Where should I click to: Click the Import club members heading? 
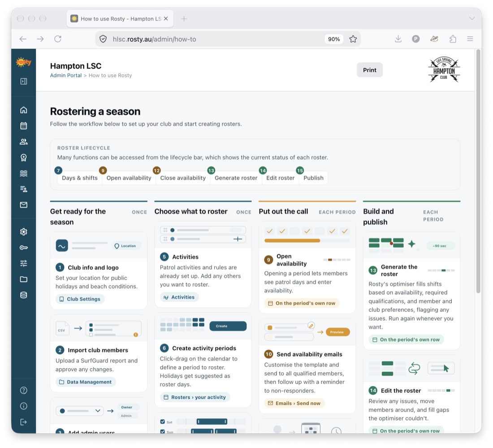[x=98, y=351]
